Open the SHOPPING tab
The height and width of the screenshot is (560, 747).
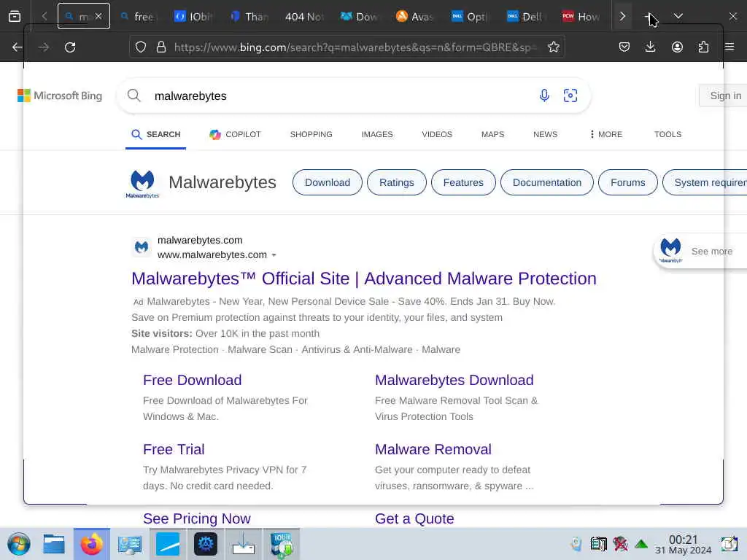pyautogui.click(x=311, y=134)
